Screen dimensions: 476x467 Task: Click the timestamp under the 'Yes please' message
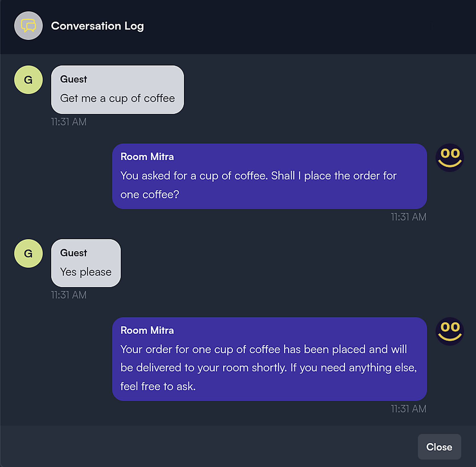[x=69, y=295]
